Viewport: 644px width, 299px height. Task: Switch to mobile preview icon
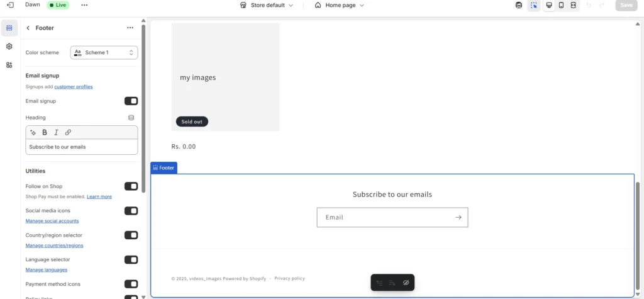pos(561,5)
